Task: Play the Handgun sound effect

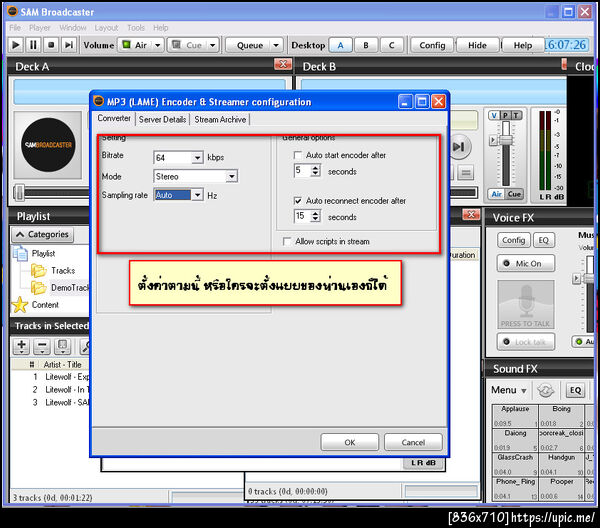Action: click(x=561, y=464)
